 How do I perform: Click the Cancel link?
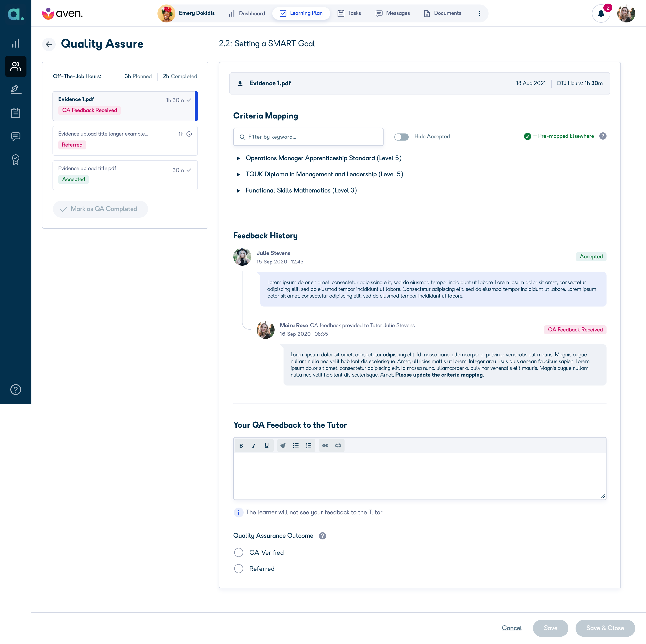[x=512, y=628]
